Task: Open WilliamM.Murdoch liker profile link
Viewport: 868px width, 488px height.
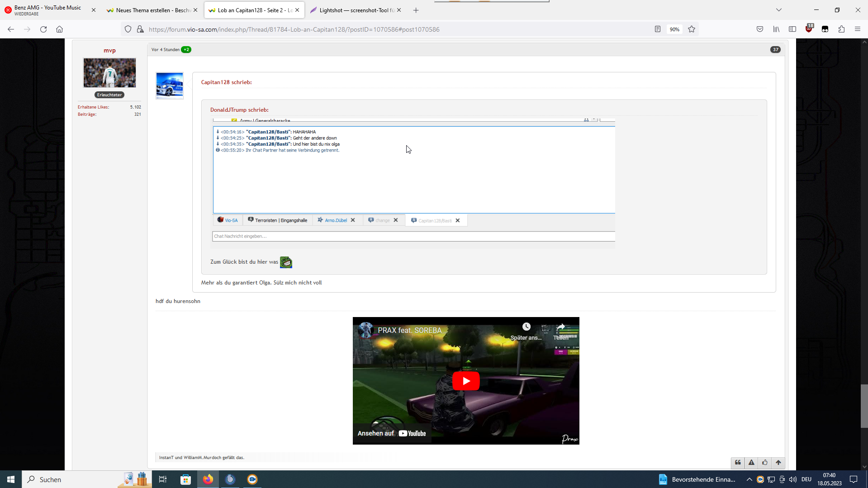Action: pos(202,458)
